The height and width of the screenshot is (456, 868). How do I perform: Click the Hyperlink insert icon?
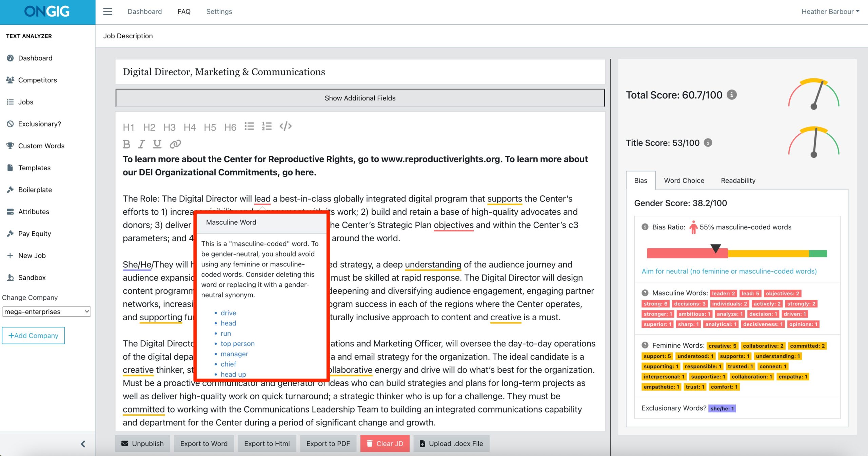point(177,143)
